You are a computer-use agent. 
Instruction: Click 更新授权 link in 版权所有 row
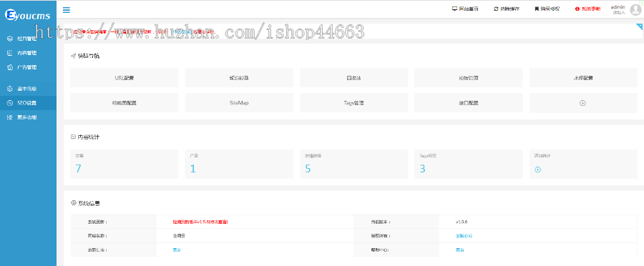pyautogui.click(x=464, y=236)
